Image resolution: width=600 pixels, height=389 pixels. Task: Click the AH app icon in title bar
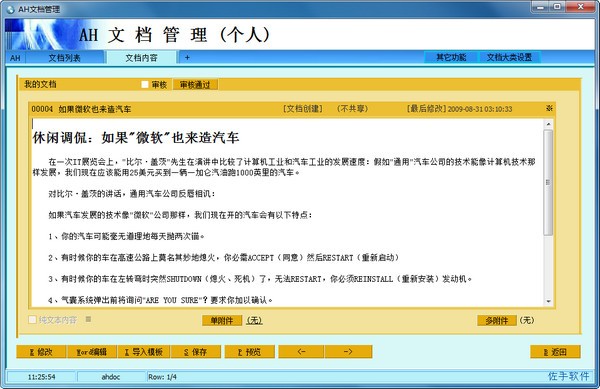tap(10, 9)
